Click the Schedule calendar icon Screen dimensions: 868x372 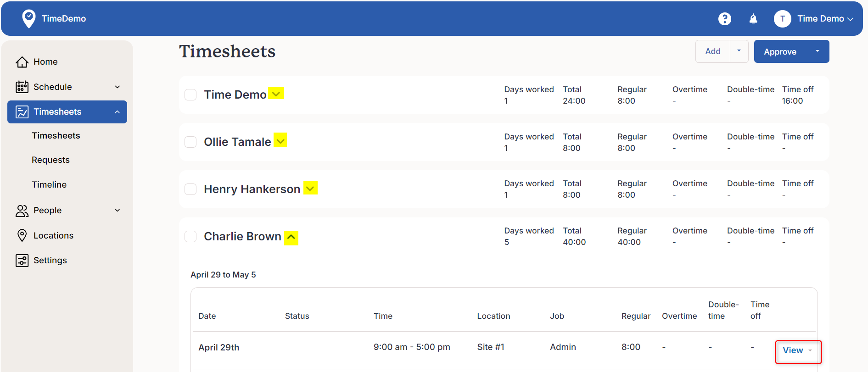(x=22, y=87)
